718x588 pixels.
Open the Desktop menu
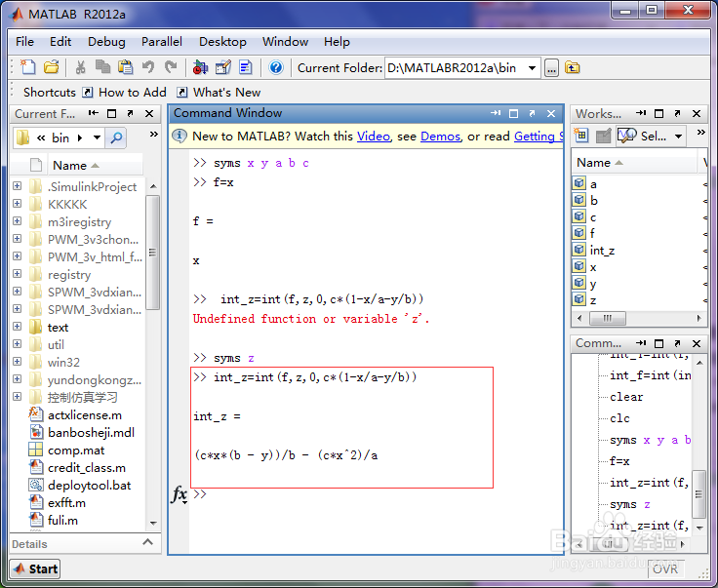[222, 42]
